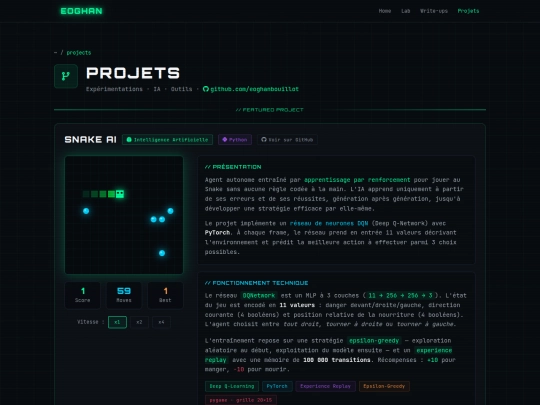Click the Deep Q-Learning tag
The image size is (540, 405).
[231, 386]
